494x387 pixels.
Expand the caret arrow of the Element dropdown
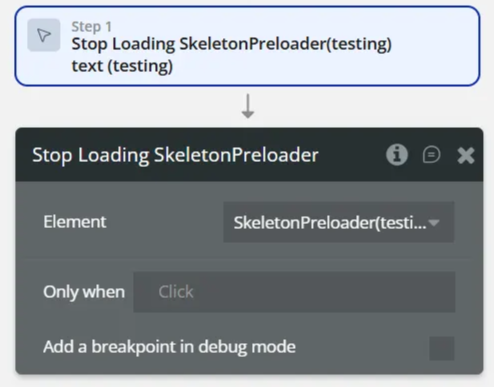coord(434,223)
